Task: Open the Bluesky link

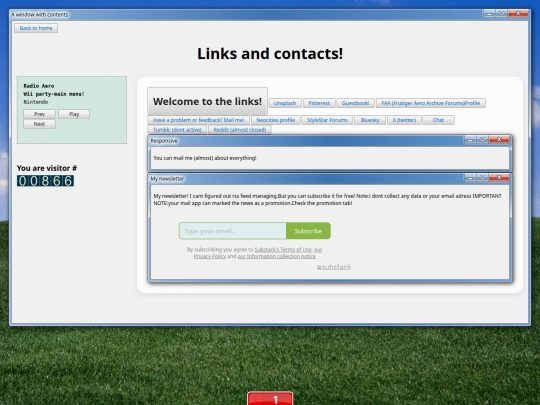Action: tap(370, 120)
